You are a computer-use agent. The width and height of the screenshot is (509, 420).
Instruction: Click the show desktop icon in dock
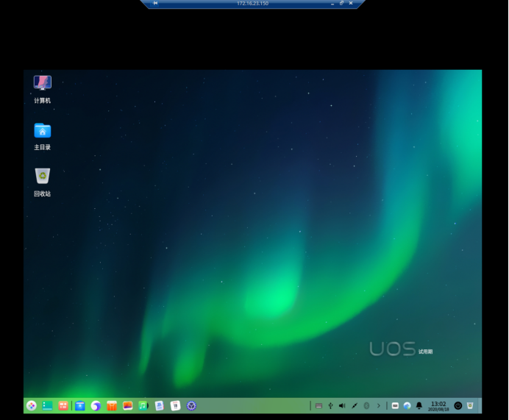(x=47, y=406)
